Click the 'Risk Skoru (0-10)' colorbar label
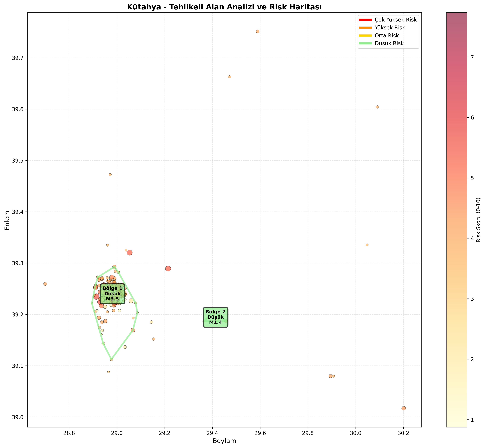 [x=478, y=220]
